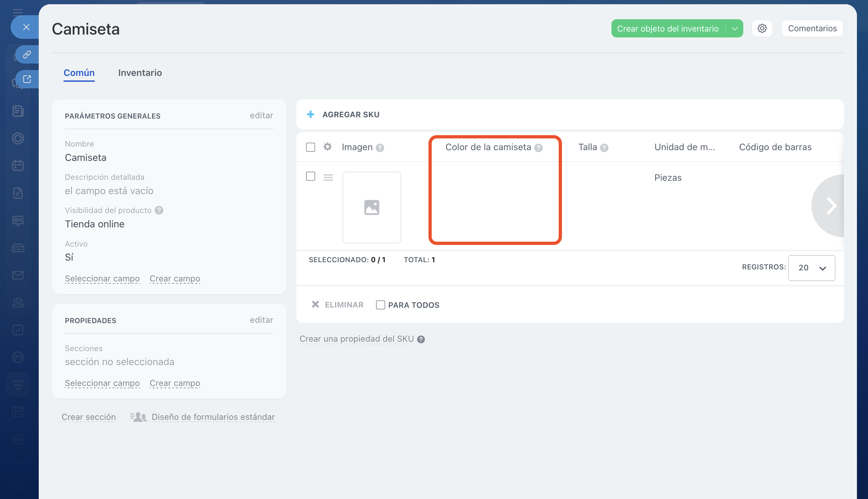Click the open in new window icon
The image size is (868, 499).
click(x=27, y=79)
